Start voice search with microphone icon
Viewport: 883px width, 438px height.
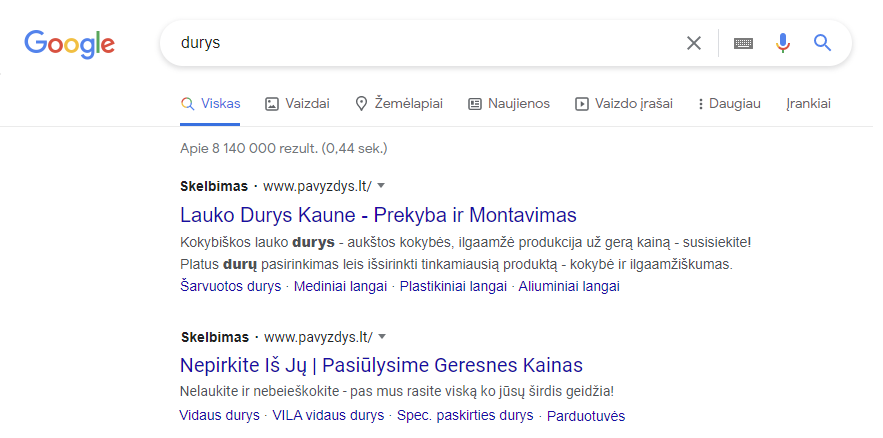click(783, 43)
